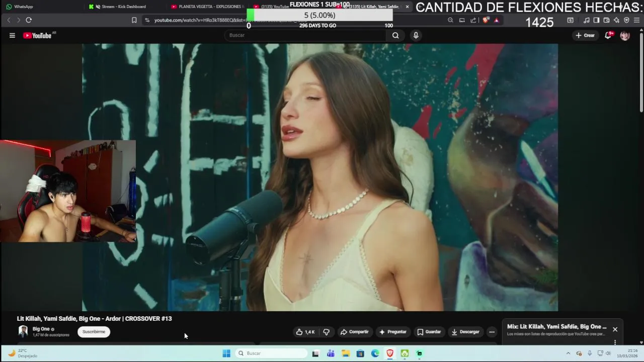Close the Mix playlist panel
This screenshot has height=362, width=644.
pyautogui.click(x=615, y=329)
